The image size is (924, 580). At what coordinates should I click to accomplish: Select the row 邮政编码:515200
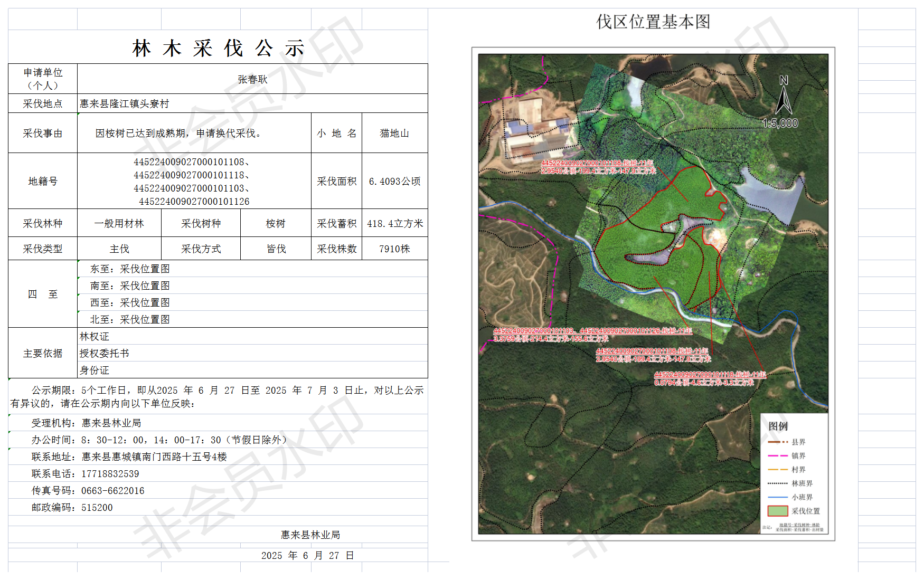pos(218,507)
